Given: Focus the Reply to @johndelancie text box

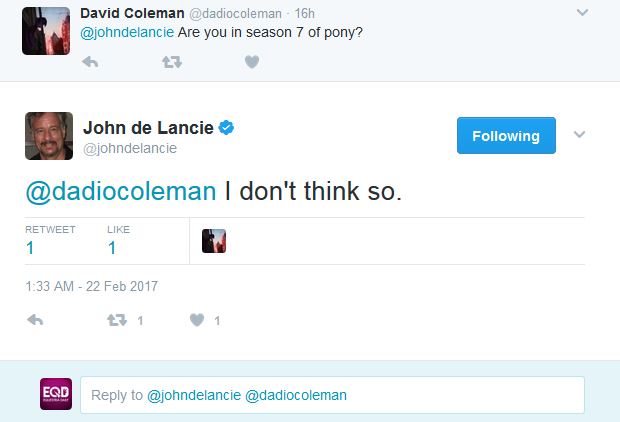Looking at the screenshot, I should pyautogui.click(x=332, y=395).
